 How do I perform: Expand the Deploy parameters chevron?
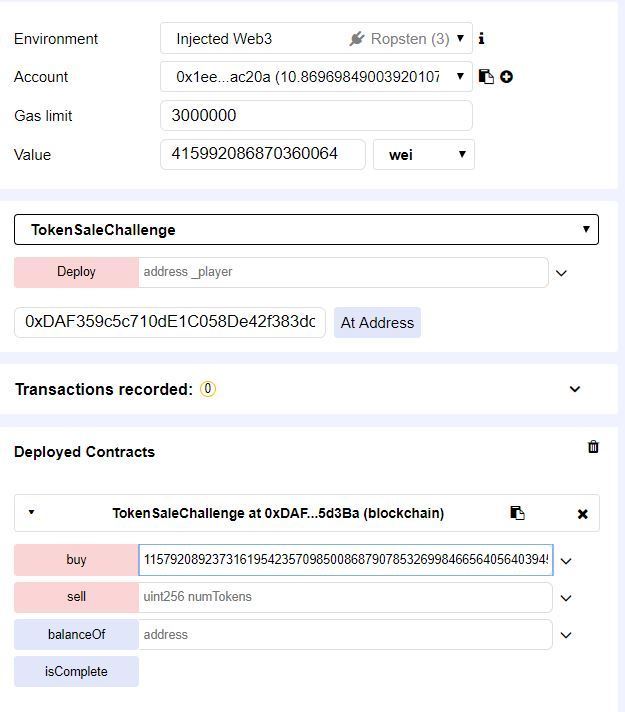tap(561, 273)
